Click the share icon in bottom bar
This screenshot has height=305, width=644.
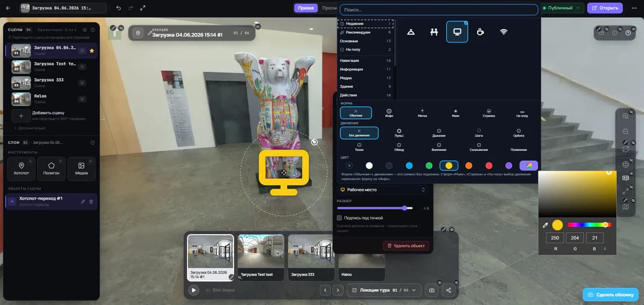(448, 290)
